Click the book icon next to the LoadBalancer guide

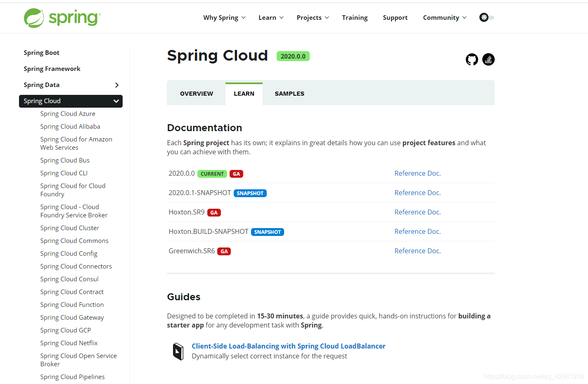click(178, 351)
